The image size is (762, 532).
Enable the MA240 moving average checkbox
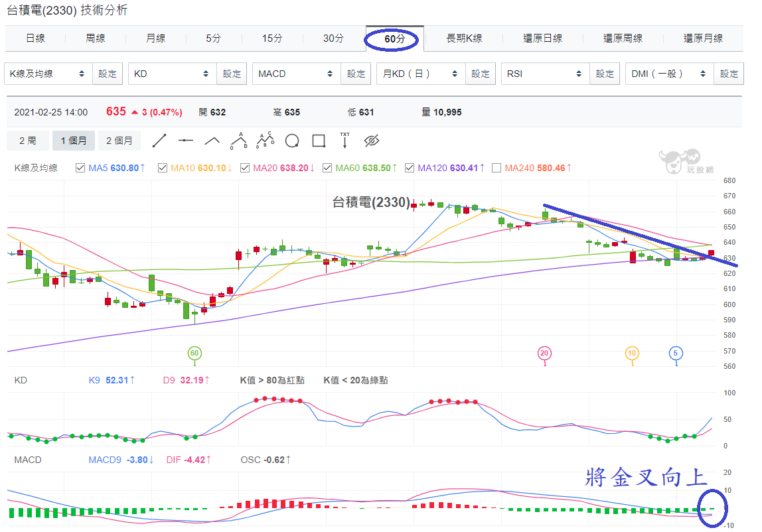tap(496, 168)
